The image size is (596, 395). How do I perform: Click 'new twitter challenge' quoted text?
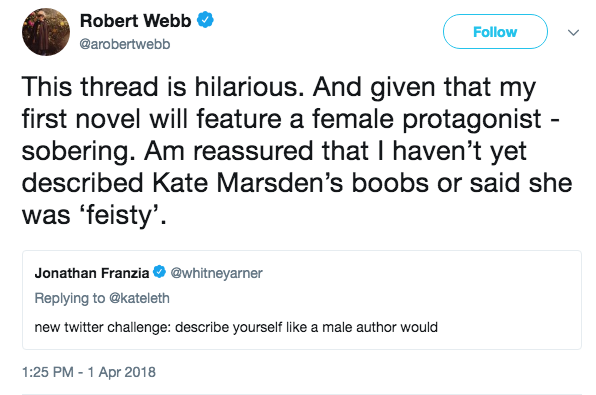[x=103, y=327]
